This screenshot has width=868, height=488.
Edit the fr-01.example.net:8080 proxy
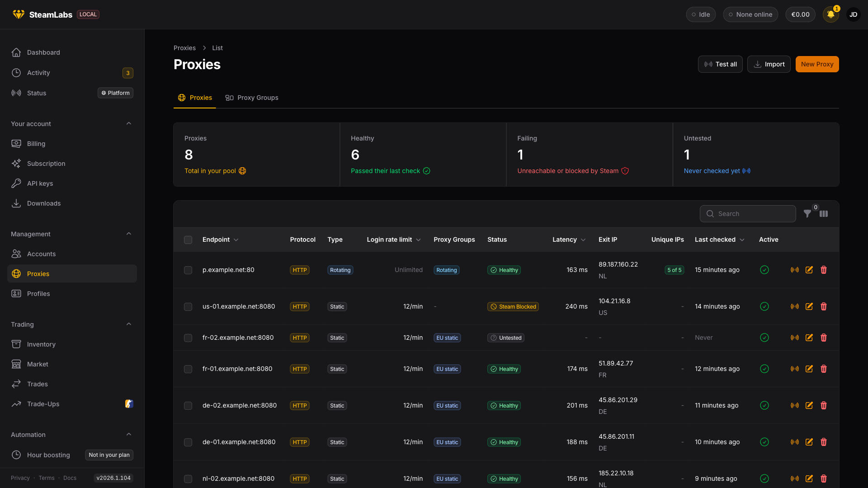coord(809,369)
